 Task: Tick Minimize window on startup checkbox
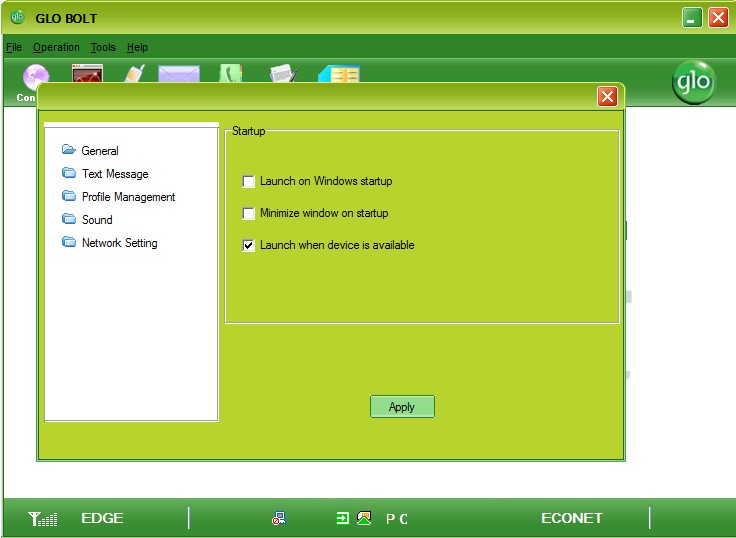[x=248, y=213]
